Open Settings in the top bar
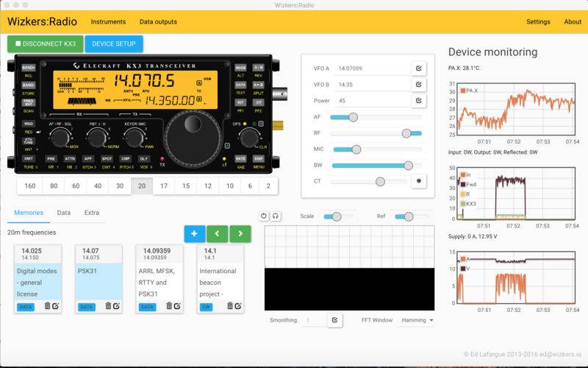 [538, 22]
